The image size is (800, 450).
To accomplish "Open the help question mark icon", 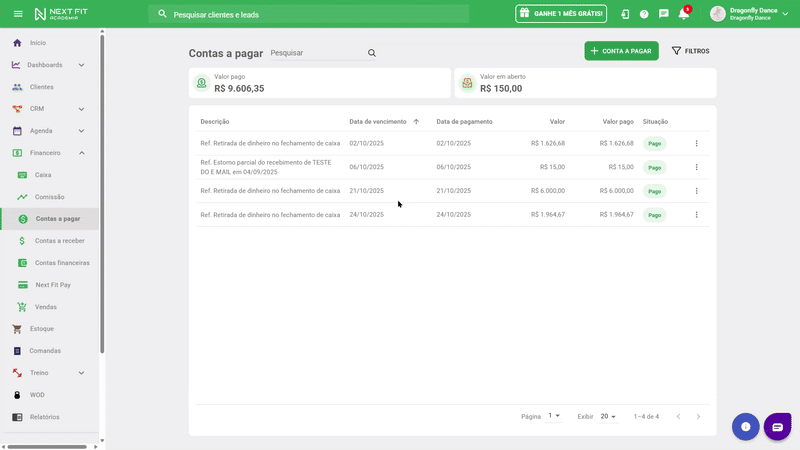I will coord(644,14).
